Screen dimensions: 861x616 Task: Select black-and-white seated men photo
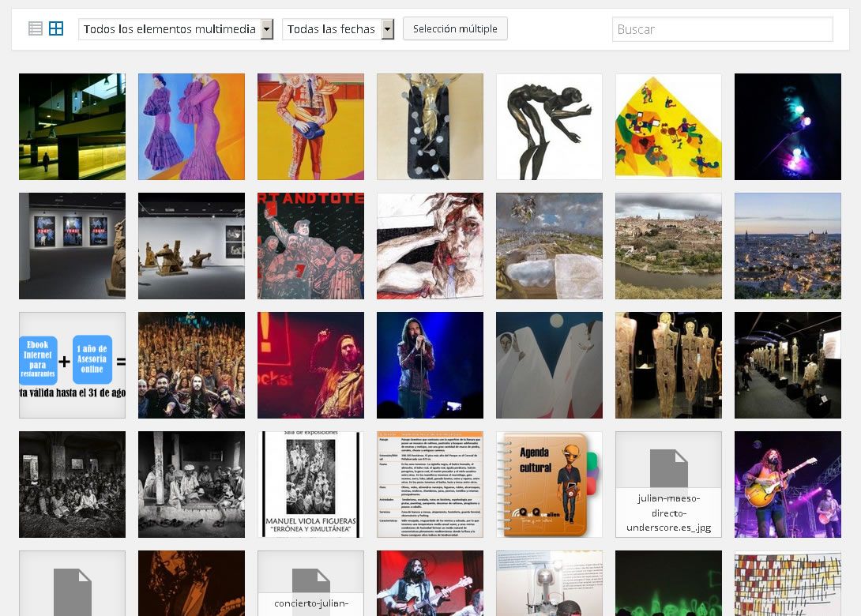click(x=191, y=484)
